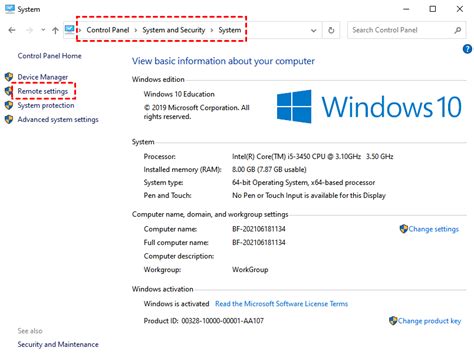This screenshot has height=361, width=474.
Task: Click shield icon beside Advanced system settings
Action: tap(9, 119)
